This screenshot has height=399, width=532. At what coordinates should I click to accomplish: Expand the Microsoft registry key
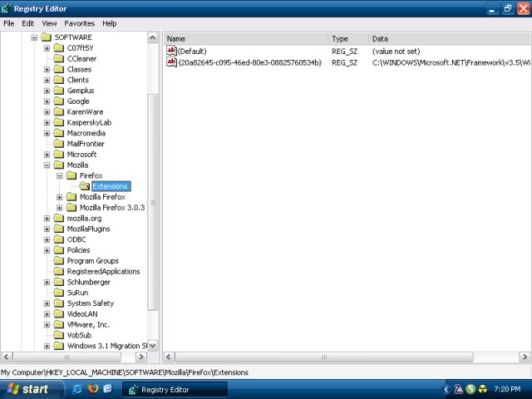[47, 155]
